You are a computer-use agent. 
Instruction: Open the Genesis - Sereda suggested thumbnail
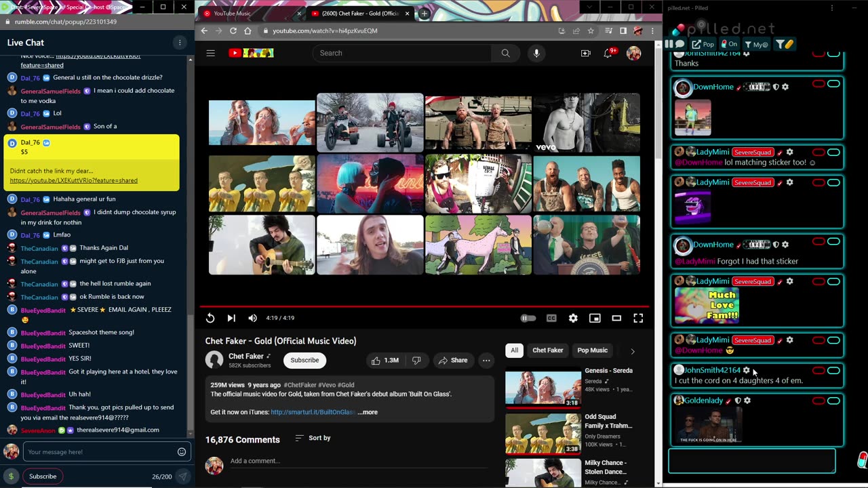542,387
